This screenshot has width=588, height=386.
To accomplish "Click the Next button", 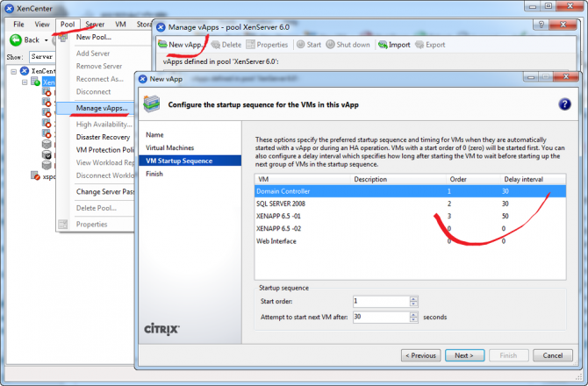I will tap(464, 355).
